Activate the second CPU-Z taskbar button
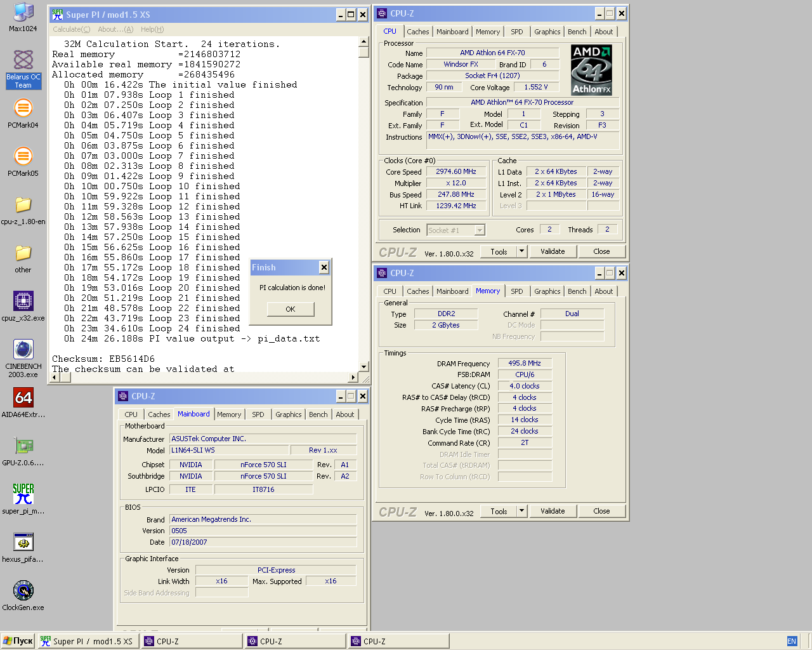This screenshot has width=812, height=650. tap(296, 641)
